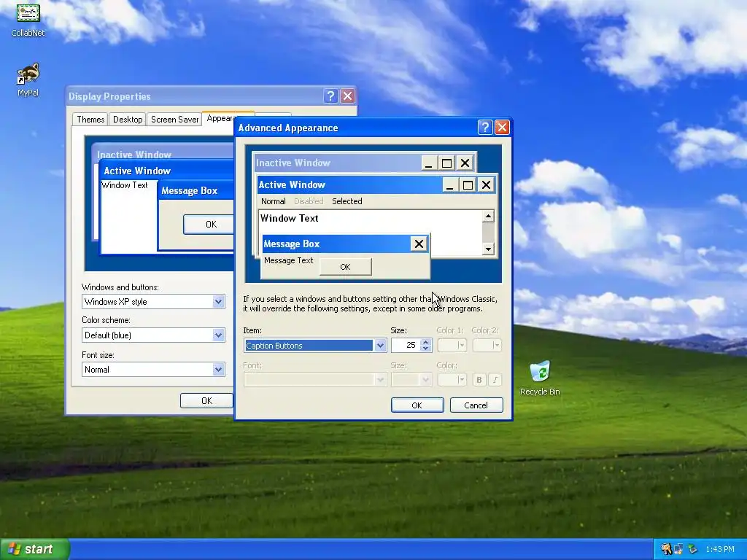Click the disabled Color 2 swatch
747x560 pixels.
(487, 345)
